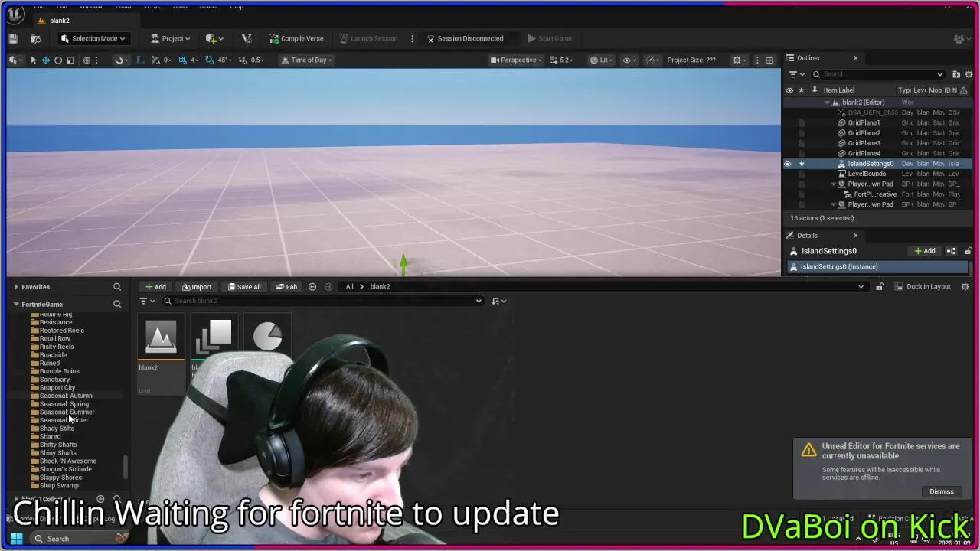Click the Outliner search field

(x=879, y=74)
